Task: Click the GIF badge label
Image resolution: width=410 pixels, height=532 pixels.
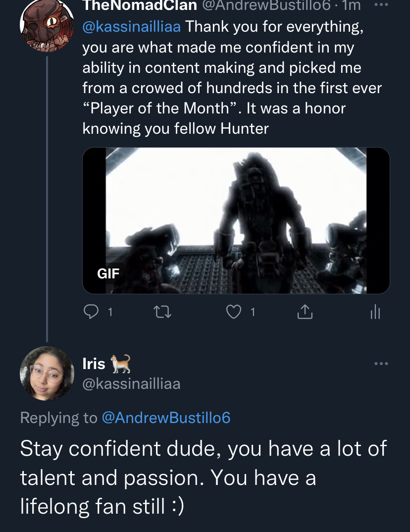Action: 108,273
